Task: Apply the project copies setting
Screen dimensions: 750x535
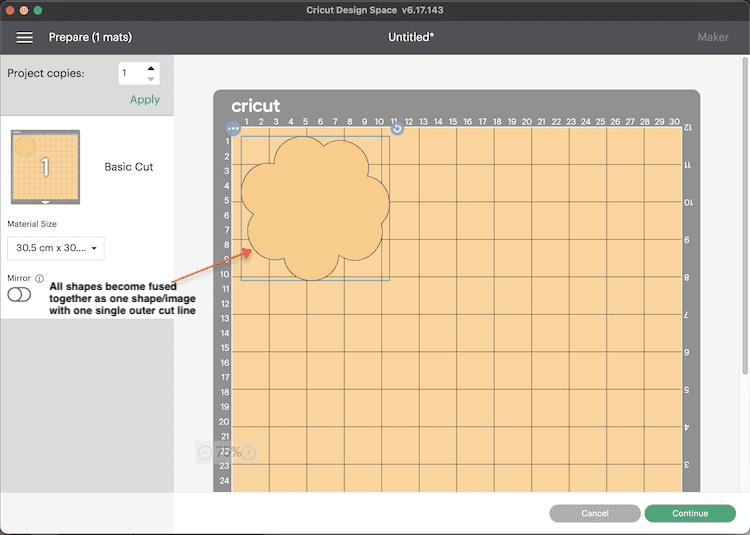Action: (x=145, y=99)
